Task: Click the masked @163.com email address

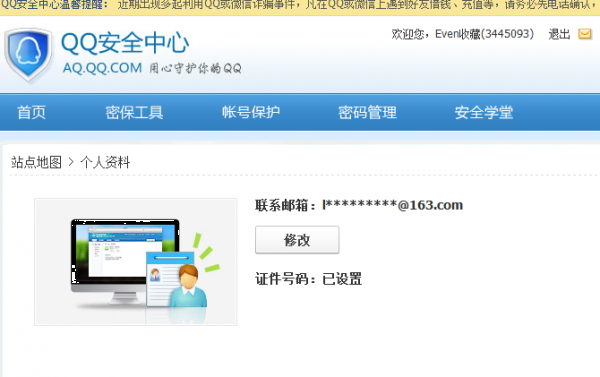Action: (x=393, y=205)
